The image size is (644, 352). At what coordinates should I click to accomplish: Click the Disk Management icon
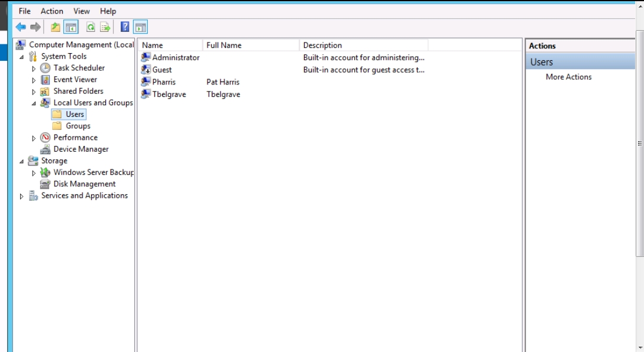tap(45, 184)
